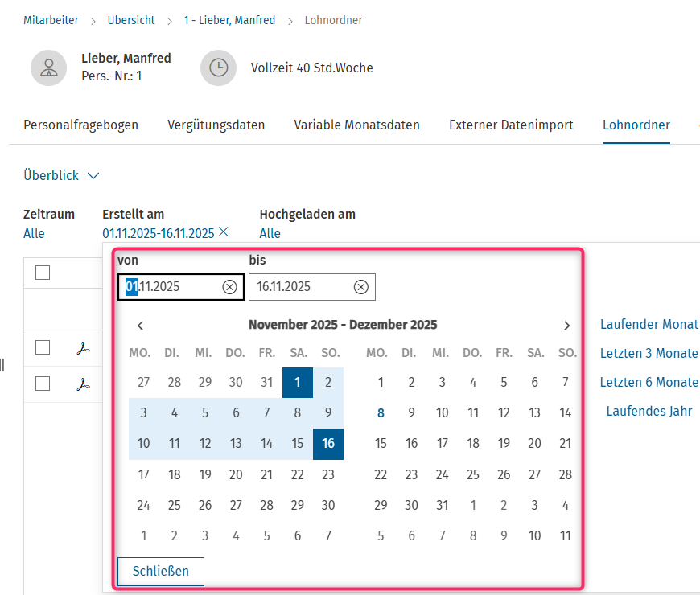Tick the checkbox of the first document row
Viewport: 700px width, 595px height.
[x=43, y=347]
